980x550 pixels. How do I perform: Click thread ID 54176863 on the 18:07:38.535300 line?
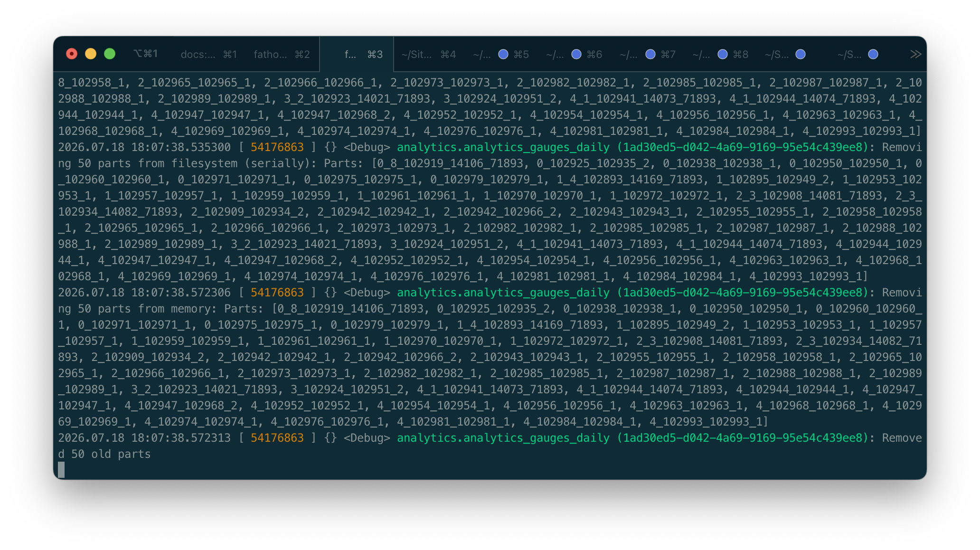pos(277,147)
